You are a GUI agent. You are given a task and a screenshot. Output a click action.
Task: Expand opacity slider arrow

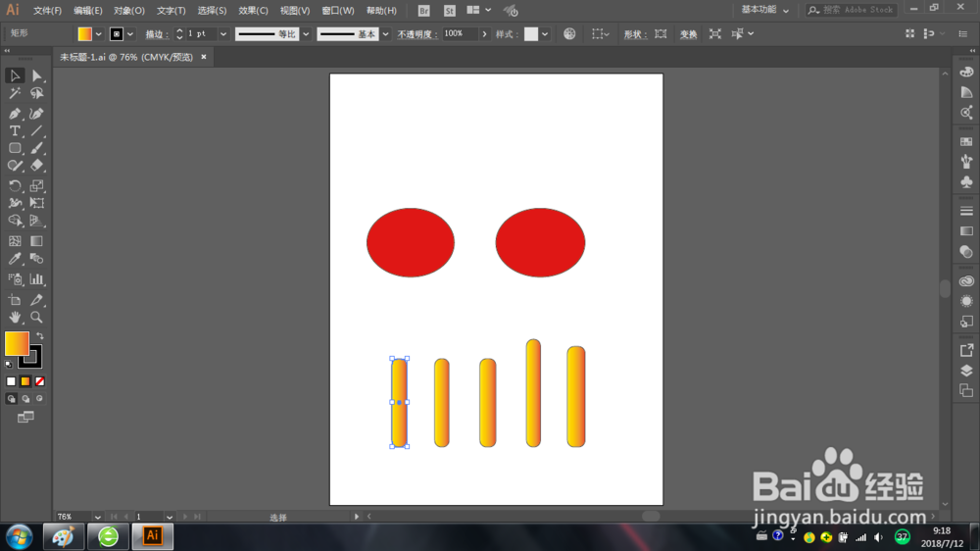pyautogui.click(x=484, y=34)
